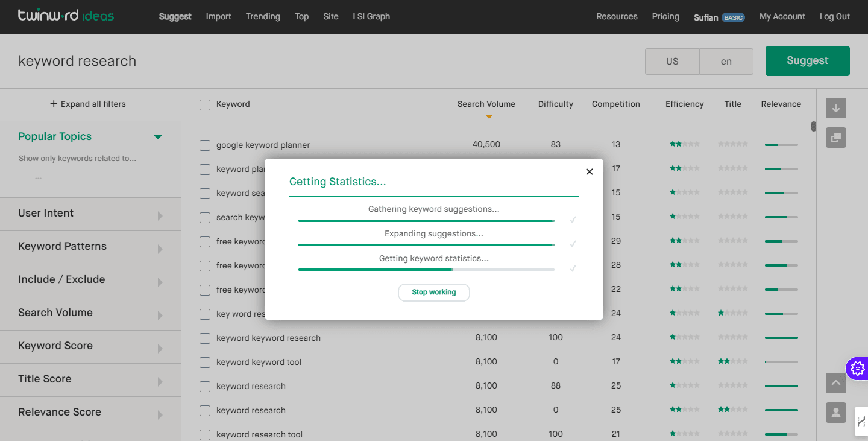Click title stars for google keyword planner
The image size is (868, 441).
(x=733, y=144)
